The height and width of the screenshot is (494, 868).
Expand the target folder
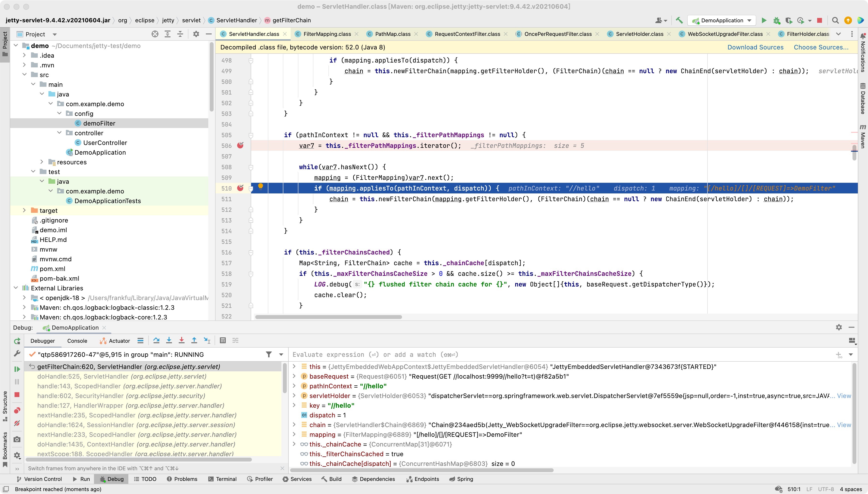24,210
